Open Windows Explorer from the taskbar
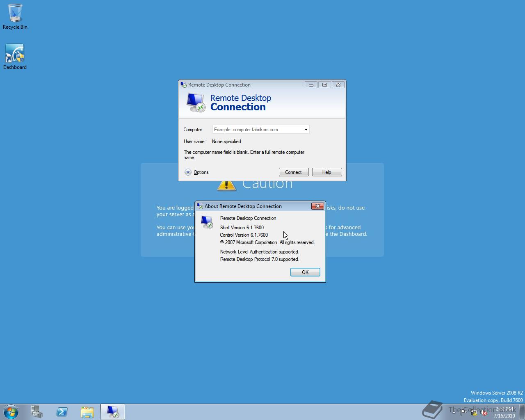This screenshot has width=525, height=420. click(87, 412)
